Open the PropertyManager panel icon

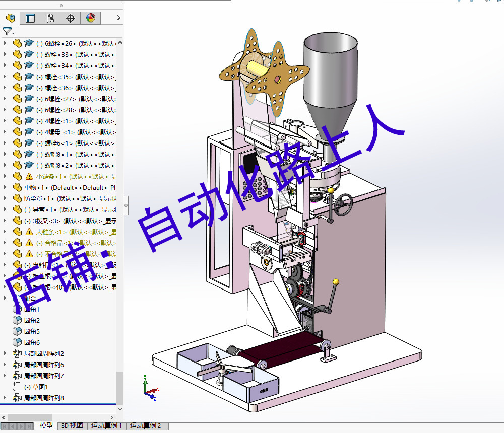pyautogui.click(x=30, y=18)
